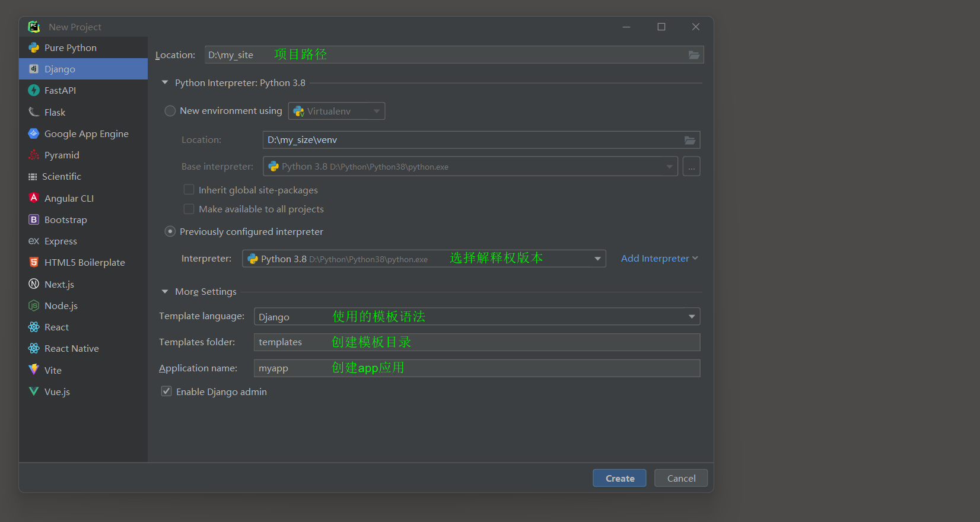Screen dimensions: 980x522
Task: Click the React Native atom icon
Action: 34,348
